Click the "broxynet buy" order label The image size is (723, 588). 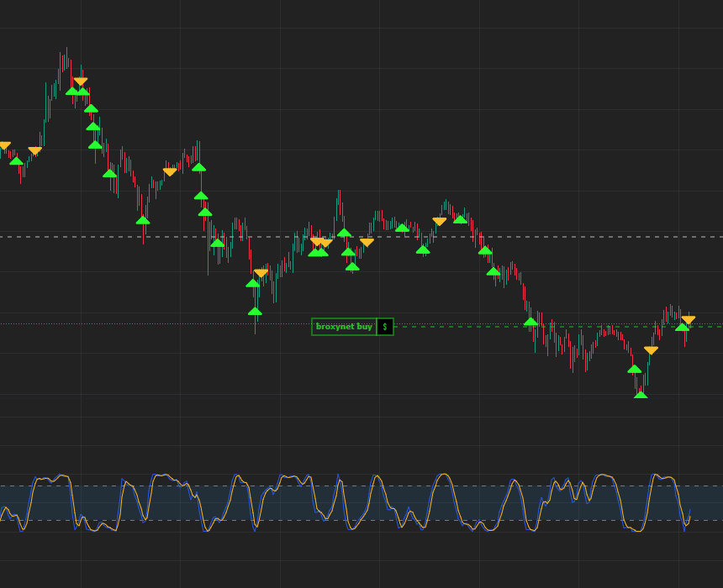point(344,327)
